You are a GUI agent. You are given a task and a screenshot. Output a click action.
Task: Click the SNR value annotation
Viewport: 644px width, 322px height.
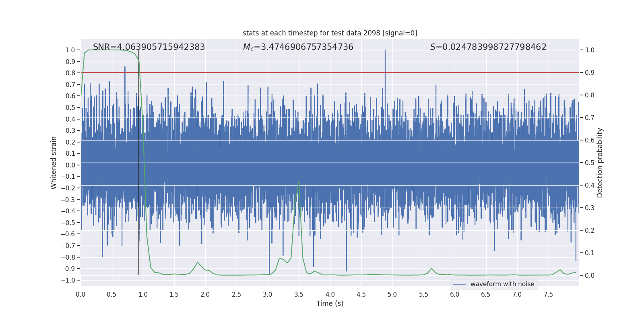149,47
